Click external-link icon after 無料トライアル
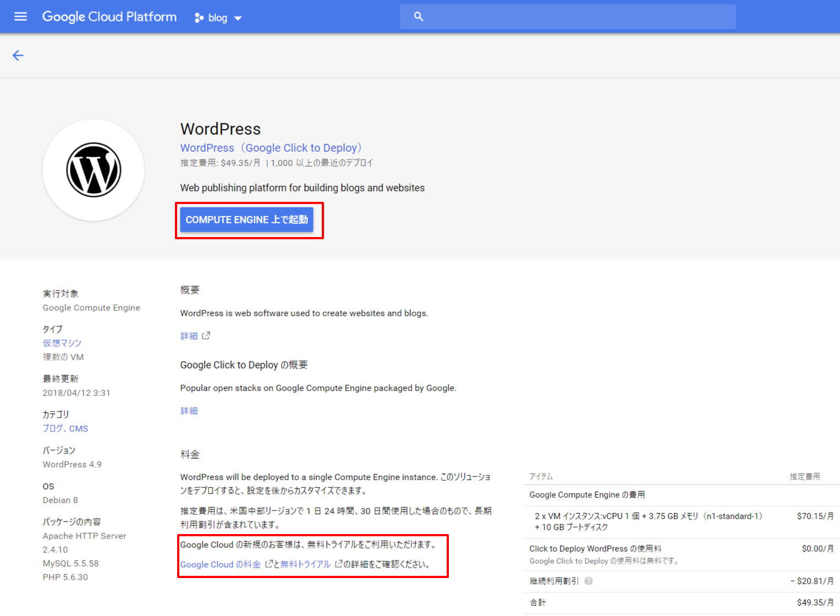Viewport: 840px width, 616px height. coord(339,564)
